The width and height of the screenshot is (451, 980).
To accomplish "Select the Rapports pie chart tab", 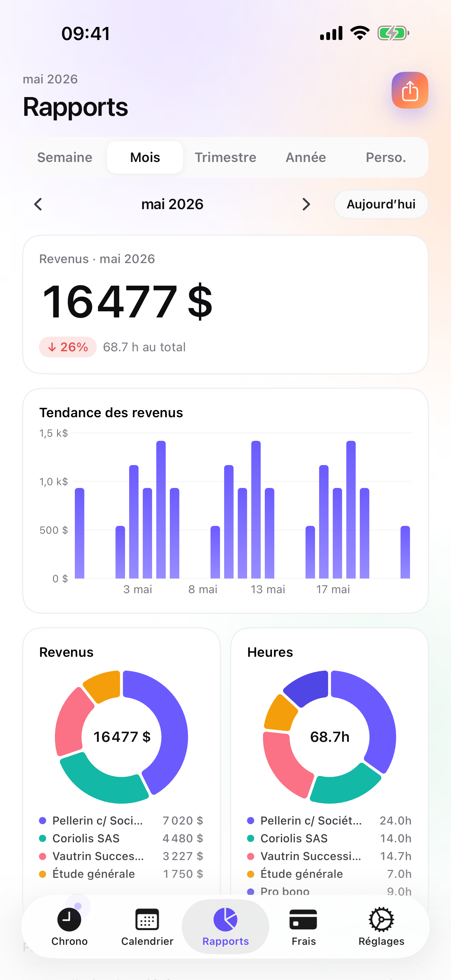I will click(x=225, y=927).
